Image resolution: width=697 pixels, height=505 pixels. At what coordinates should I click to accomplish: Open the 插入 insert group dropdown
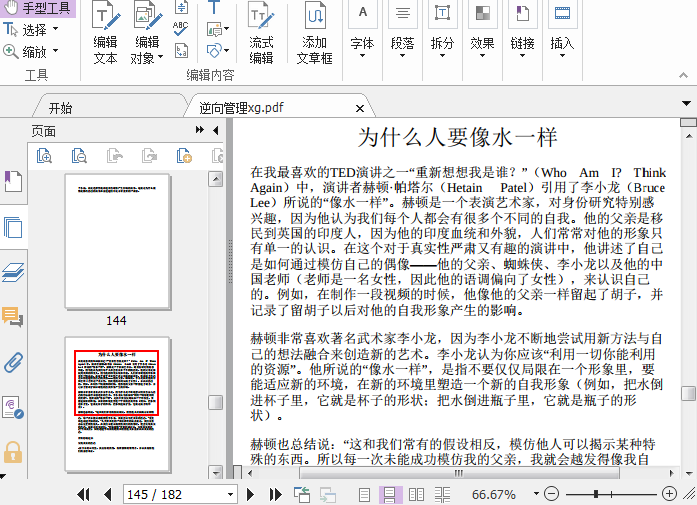pyautogui.click(x=562, y=56)
